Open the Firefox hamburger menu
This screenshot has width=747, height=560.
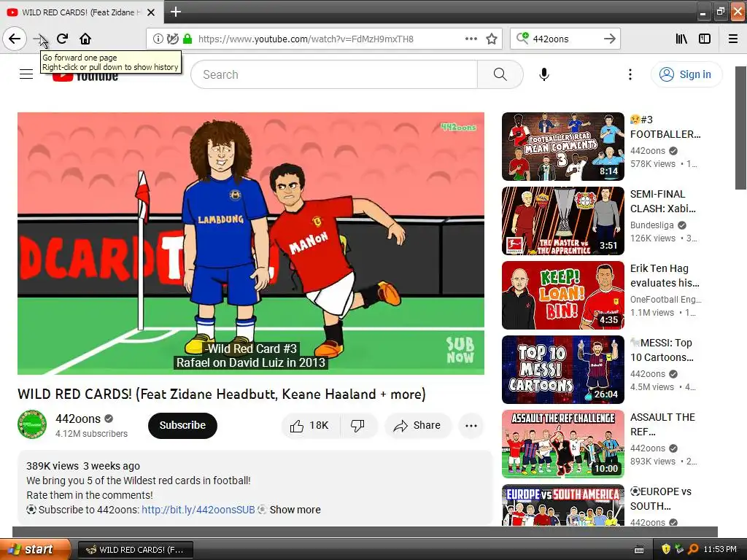tap(733, 39)
